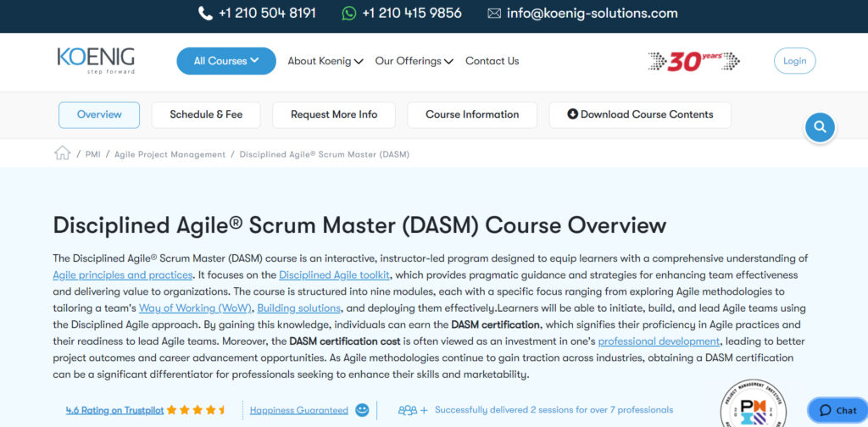Open the Chat widget

coord(837,410)
